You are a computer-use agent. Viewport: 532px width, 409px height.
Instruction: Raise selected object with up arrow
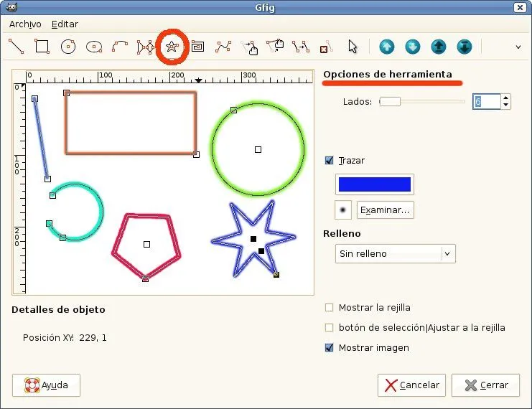[387, 47]
